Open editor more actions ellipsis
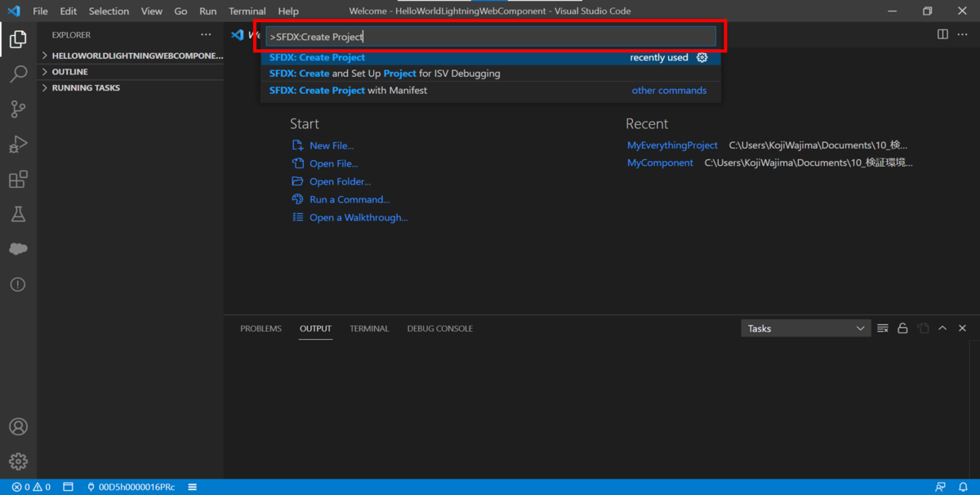Image resolution: width=980 pixels, height=495 pixels. [x=963, y=34]
